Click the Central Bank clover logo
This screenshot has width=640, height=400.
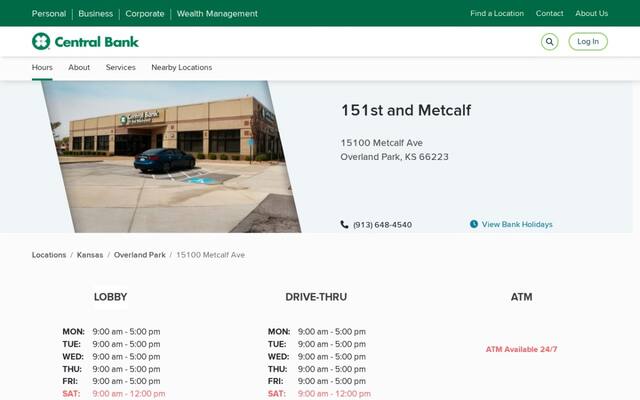coord(41,41)
